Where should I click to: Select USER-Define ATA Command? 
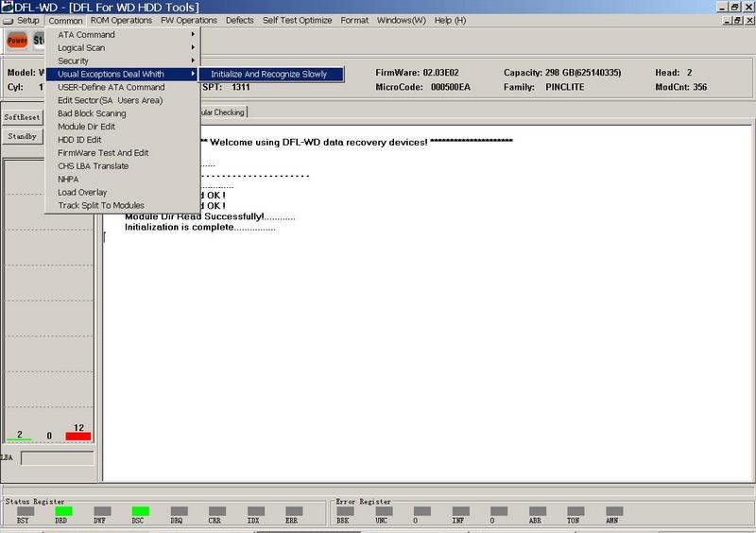(123, 87)
